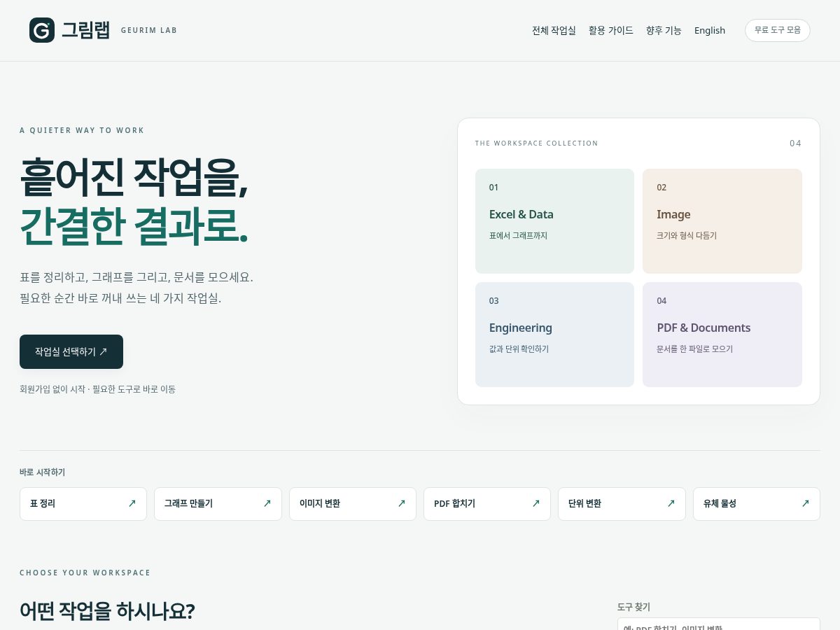Click the 문서를 한 파일로 모으기 subtitle
This screenshot has height=630, width=840.
694,349
